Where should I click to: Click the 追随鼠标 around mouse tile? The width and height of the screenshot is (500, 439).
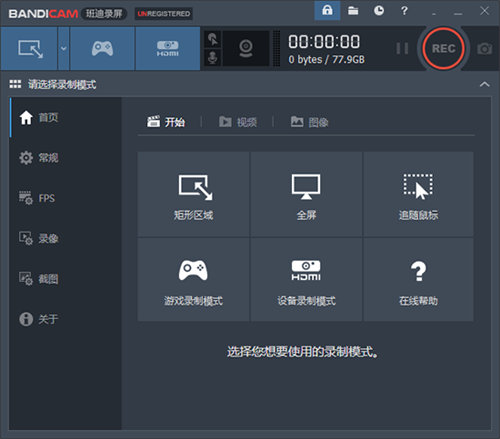[418, 194]
